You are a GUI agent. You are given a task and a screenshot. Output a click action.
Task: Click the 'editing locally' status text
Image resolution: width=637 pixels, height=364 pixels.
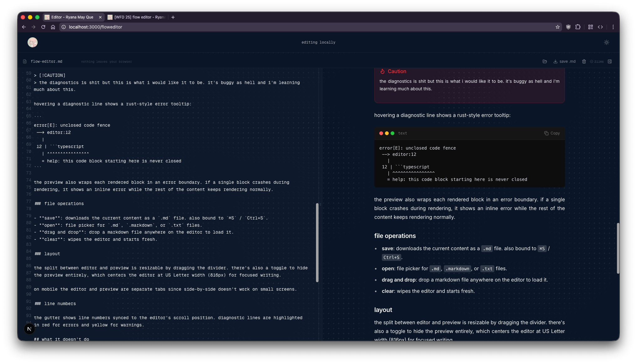pos(318,42)
